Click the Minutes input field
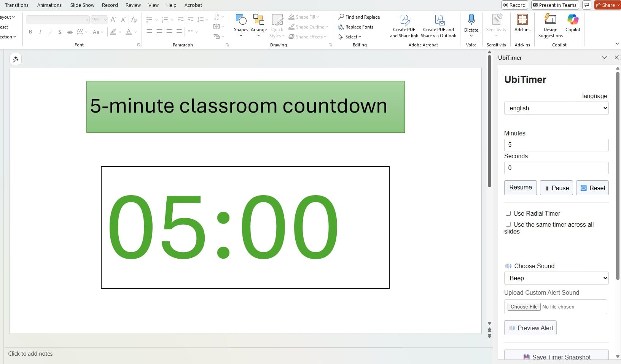Viewport: 621px width, 364px height. (556, 145)
